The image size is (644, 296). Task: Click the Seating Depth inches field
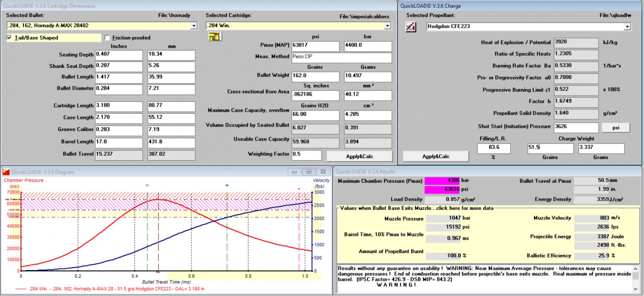coord(119,55)
